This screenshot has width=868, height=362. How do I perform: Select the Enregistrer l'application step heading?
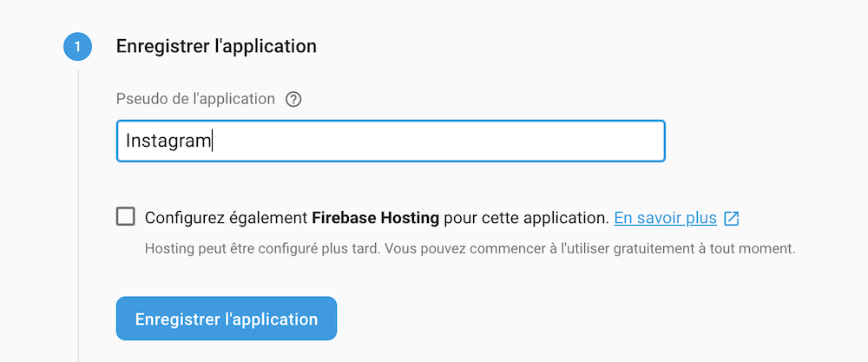(216, 47)
